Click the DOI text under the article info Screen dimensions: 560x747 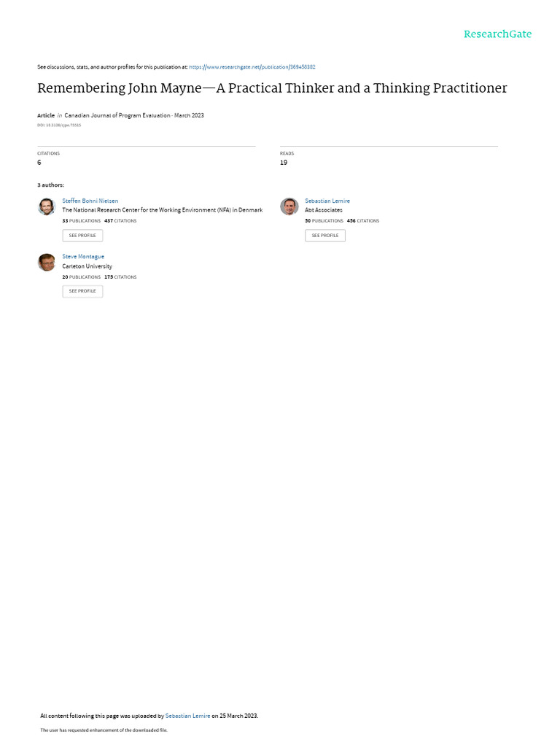click(59, 125)
